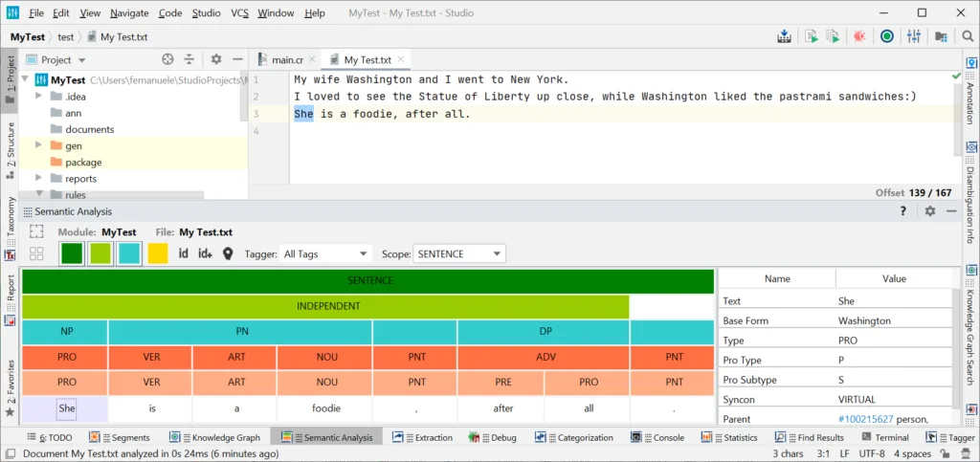
Task: Click the green circle record icon in toolbar
Action: tap(886, 36)
